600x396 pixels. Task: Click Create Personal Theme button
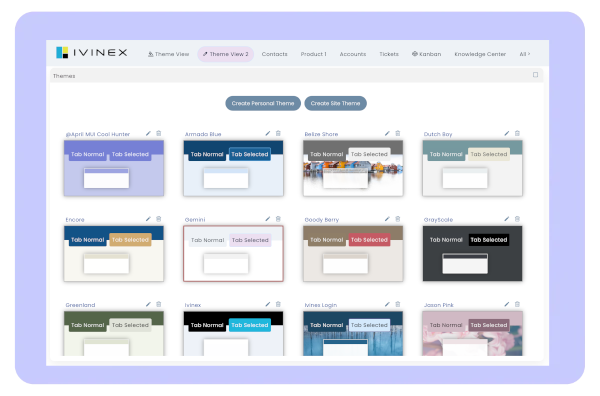263,103
